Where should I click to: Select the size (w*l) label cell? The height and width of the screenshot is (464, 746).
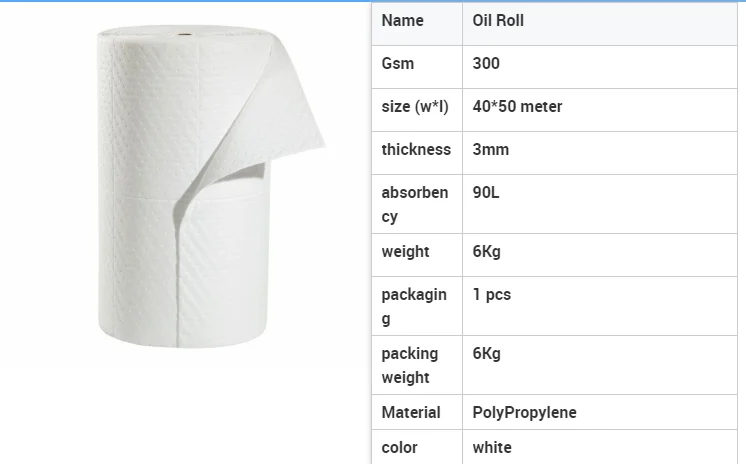(x=417, y=110)
